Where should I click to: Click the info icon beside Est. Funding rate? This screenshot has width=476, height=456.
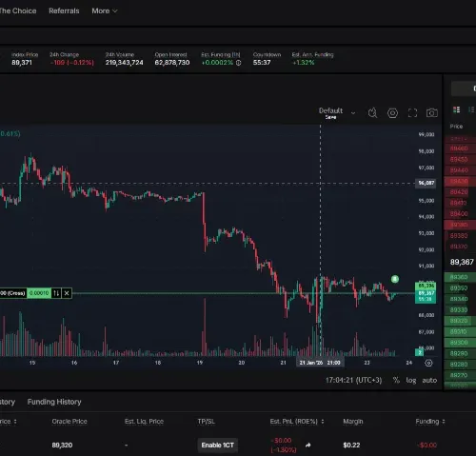(238, 63)
